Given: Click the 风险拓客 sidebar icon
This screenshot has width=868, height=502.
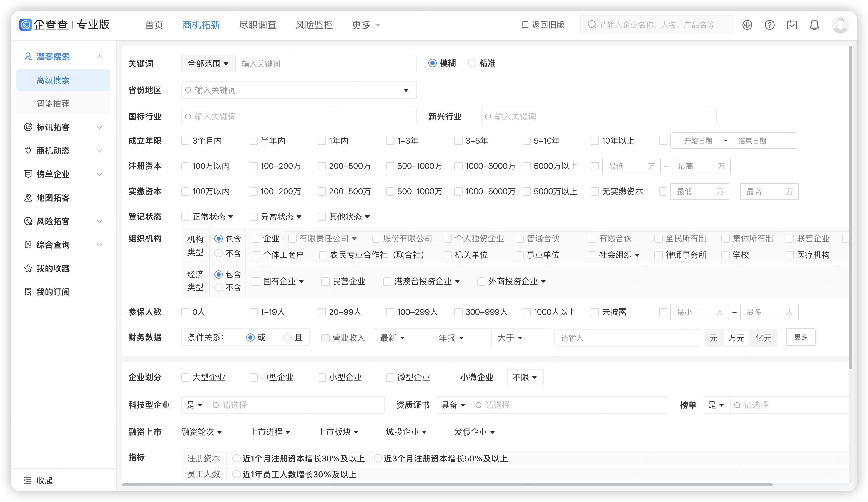Looking at the screenshot, I should 28,221.
